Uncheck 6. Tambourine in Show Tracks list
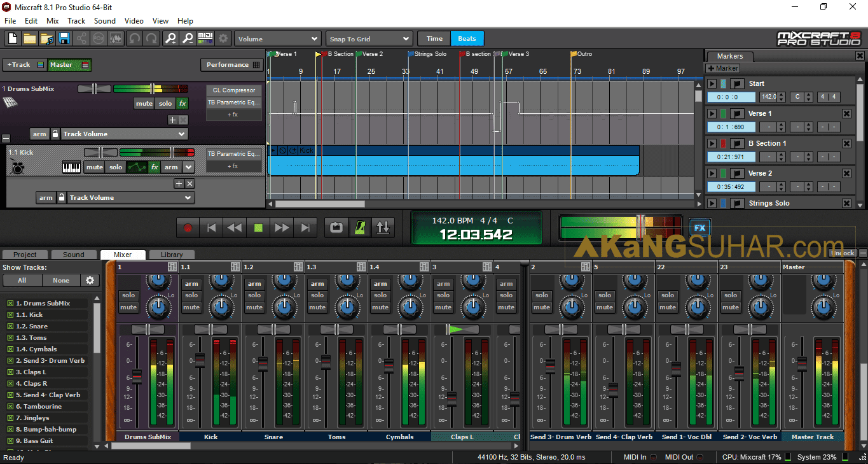The image size is (868, 464). tap(10, 406)
